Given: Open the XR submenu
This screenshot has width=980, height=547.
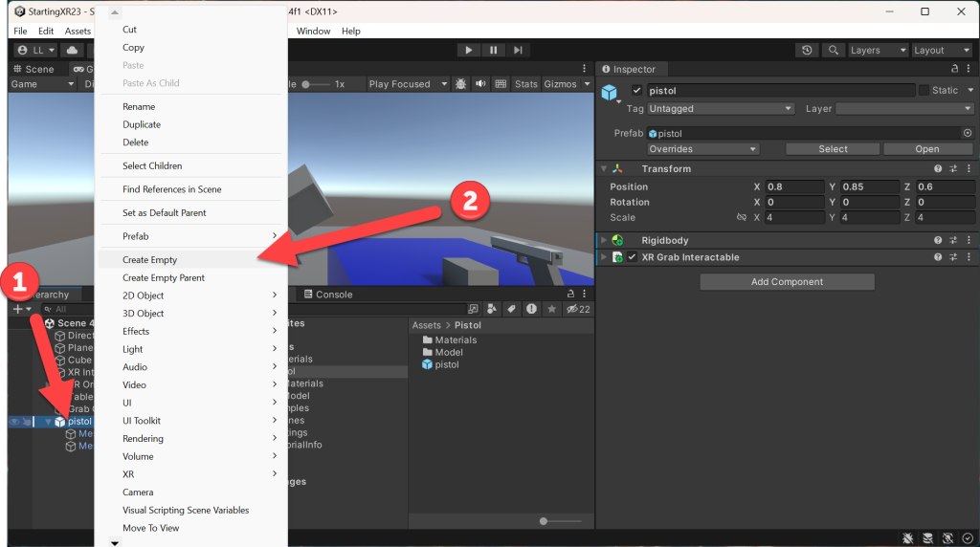Looking at the screenshot, I should (x=190, y=474).
